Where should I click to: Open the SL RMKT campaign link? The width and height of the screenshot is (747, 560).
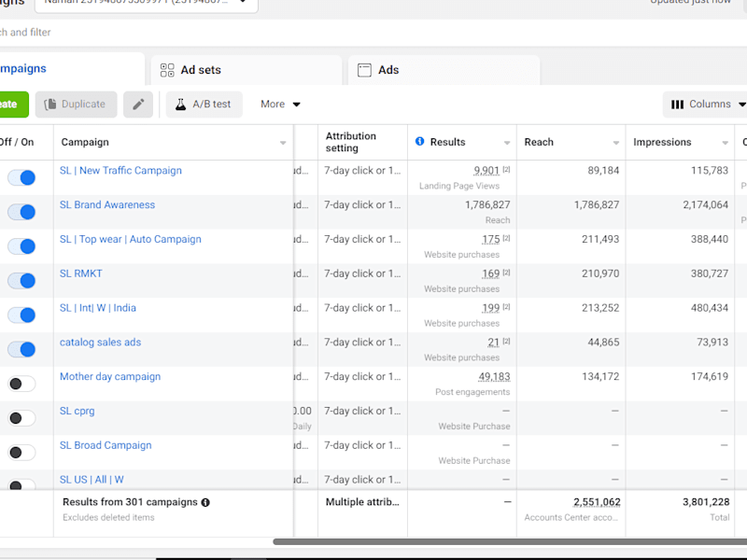81,273
